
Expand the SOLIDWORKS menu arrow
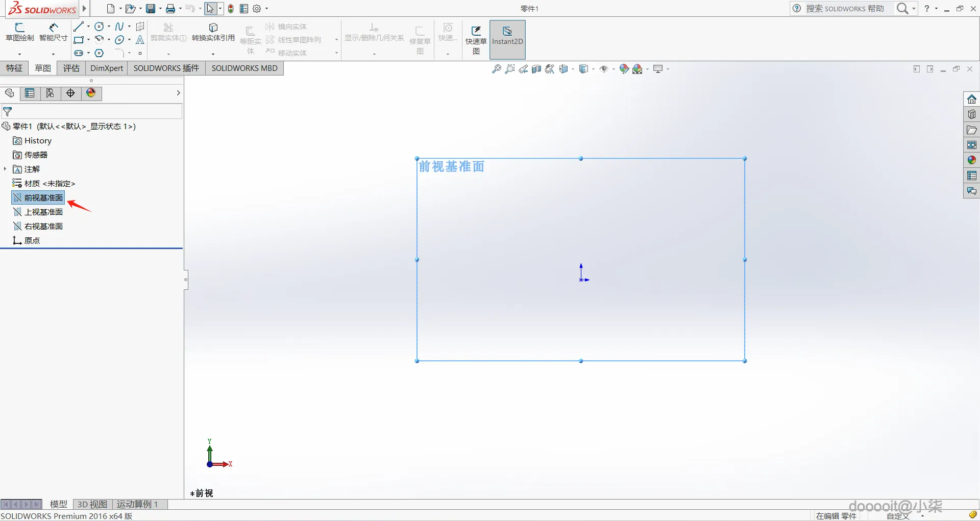point(85,9)
